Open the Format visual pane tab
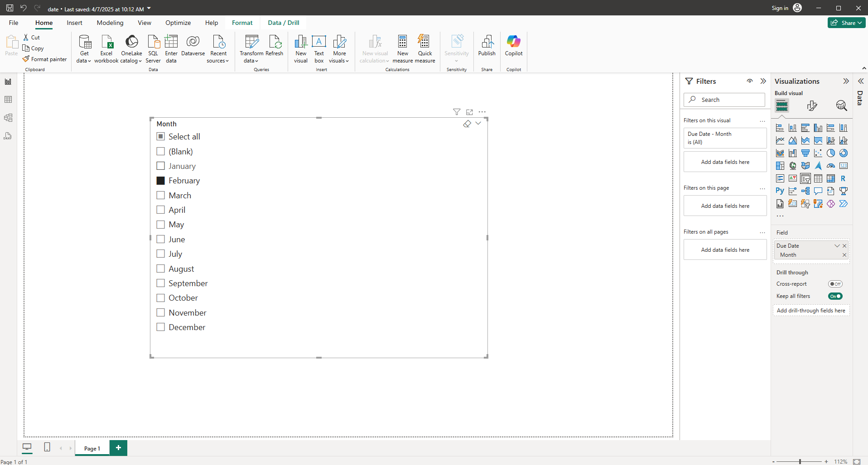Screen dimensions: 868x465 (x=812, y=105)
